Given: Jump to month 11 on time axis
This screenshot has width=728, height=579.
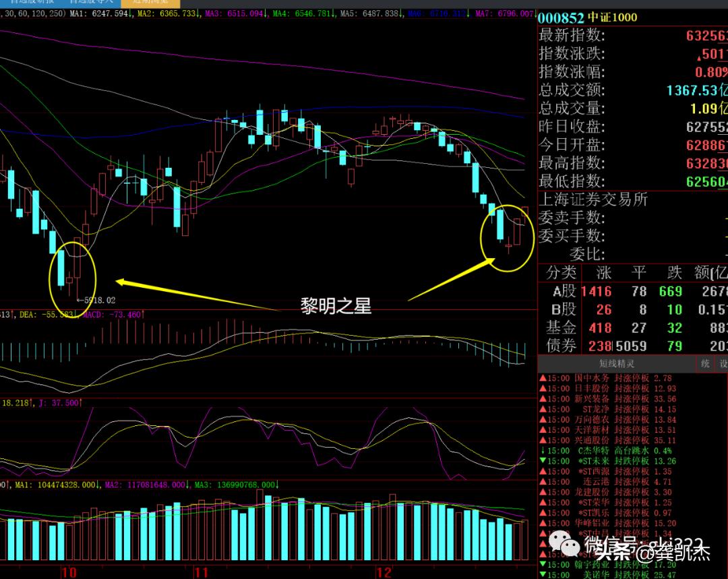Looking at the screenshot, I should point(201,572).
